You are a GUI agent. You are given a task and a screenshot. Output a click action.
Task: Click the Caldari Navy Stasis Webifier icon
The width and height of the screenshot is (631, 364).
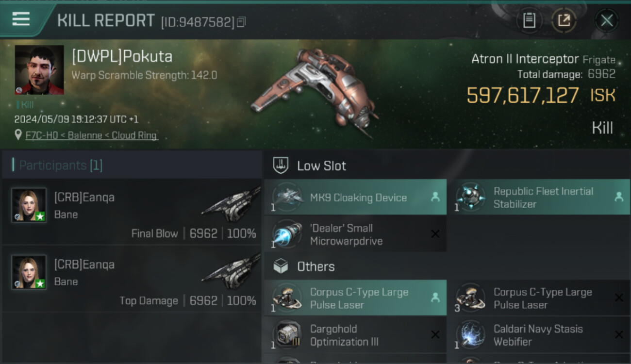(x=470, y=335)
